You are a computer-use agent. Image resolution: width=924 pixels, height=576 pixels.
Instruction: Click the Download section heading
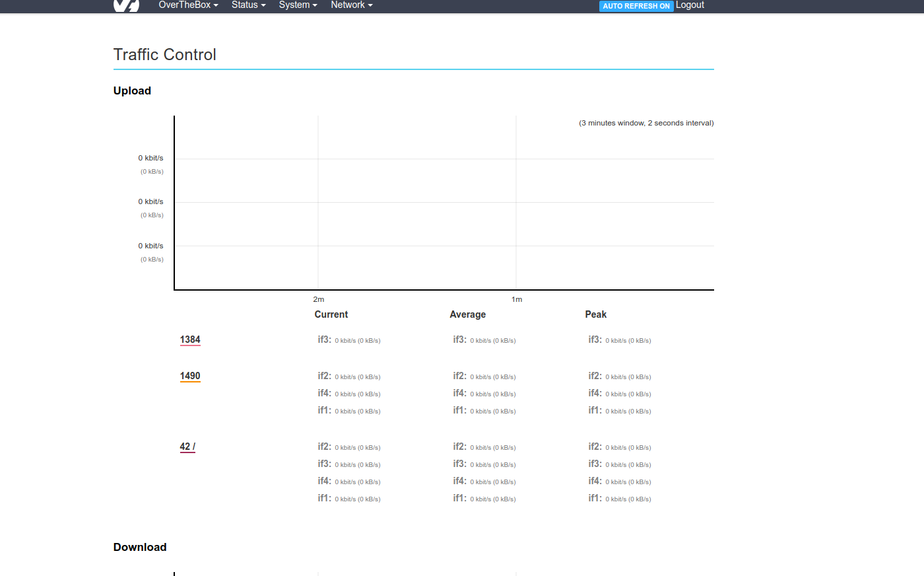(x=140, y=547)
